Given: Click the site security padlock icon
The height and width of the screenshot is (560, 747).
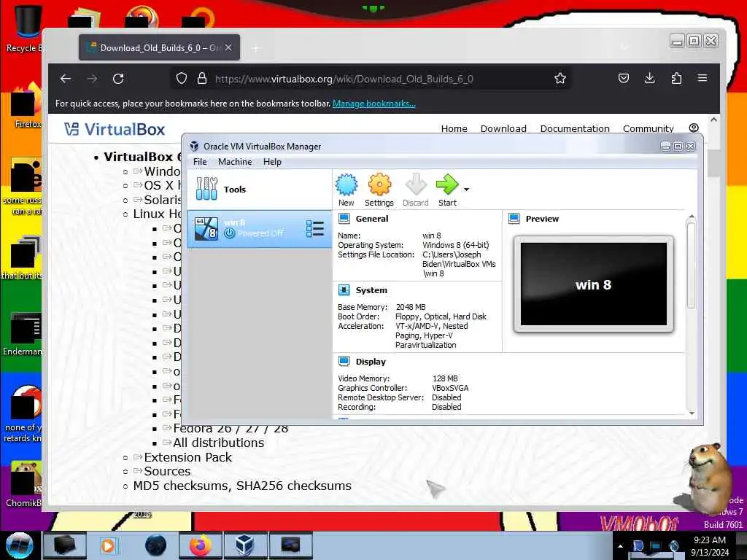Looking at the screenshot, I should pos(202,79).
